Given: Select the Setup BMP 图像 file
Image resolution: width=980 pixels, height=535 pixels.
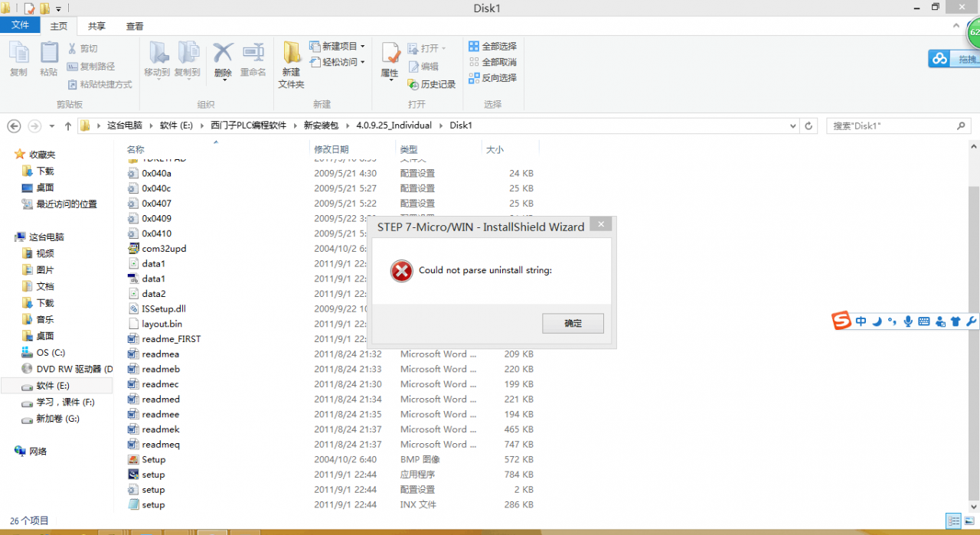Looking at the screenshot, I should [x=153, y=459].
